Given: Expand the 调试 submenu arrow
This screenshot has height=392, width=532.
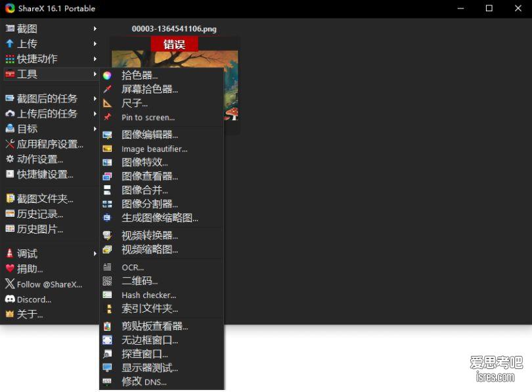Looking at the screenshot, I should click(95, 253).
